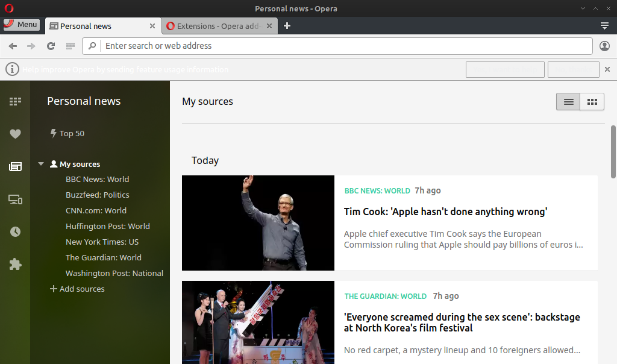617x364 pixels.
Task: Click THE GUARDIAN: WORLD source label
Action: (x=386, y=297)
